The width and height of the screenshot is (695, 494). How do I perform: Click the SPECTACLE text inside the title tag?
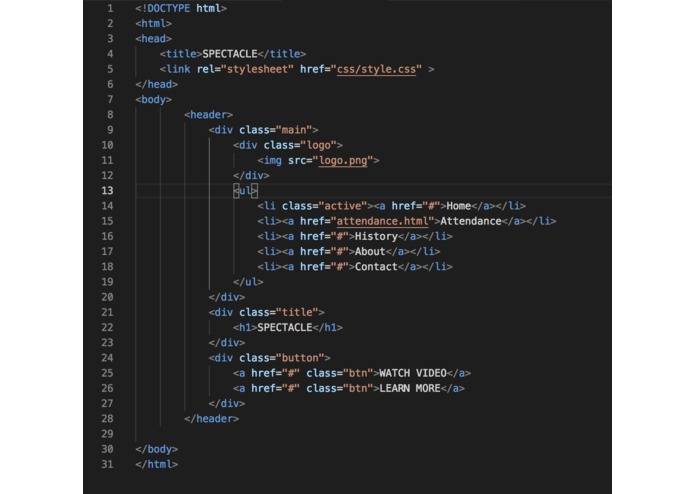230,54
